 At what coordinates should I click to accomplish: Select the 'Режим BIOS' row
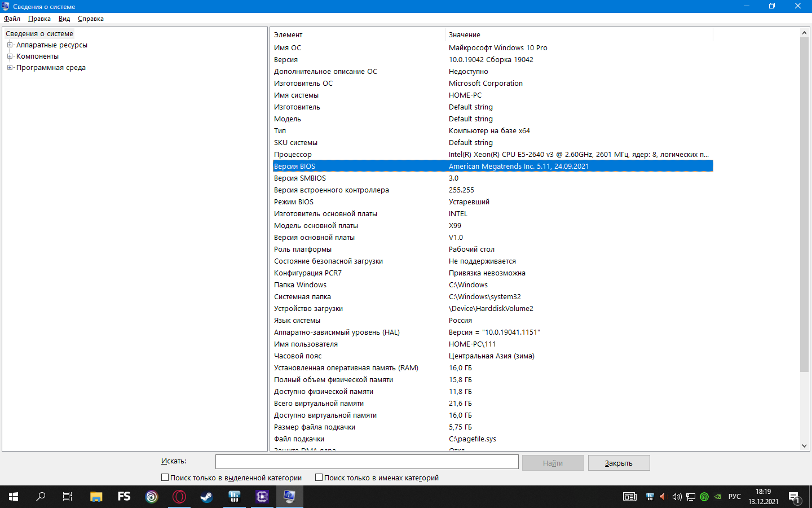pyautogui.click(x=493, y=202)
